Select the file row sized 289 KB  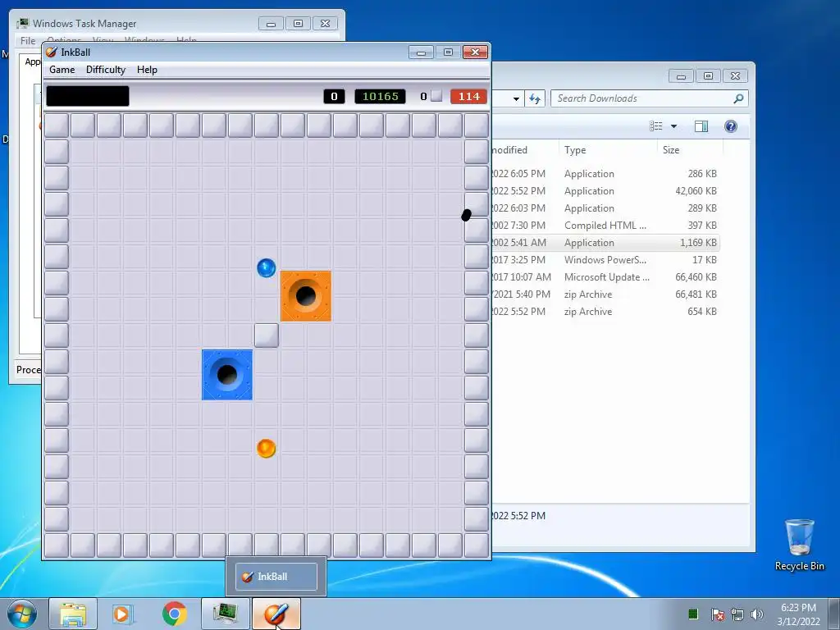(605, 208)
